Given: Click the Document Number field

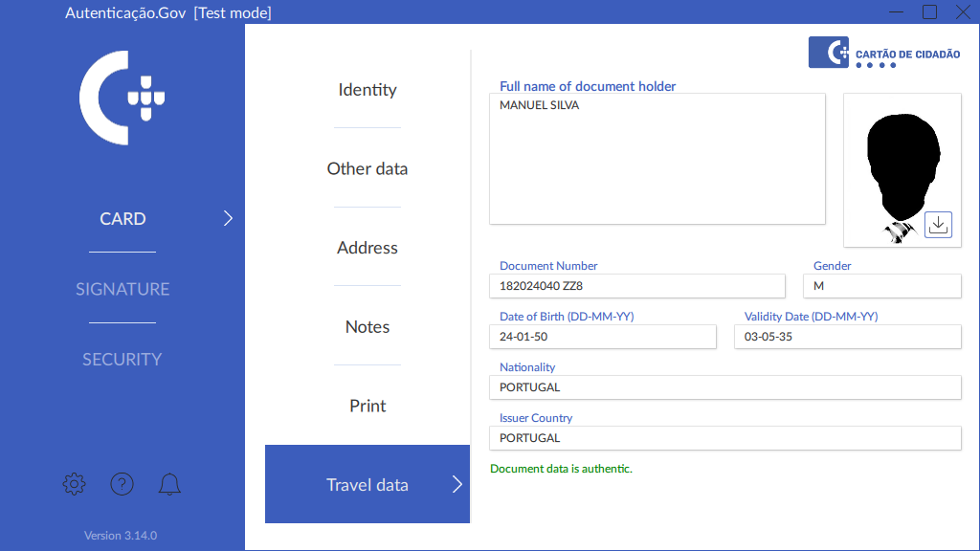Looking at the screenshot, I should coord(636,285).
